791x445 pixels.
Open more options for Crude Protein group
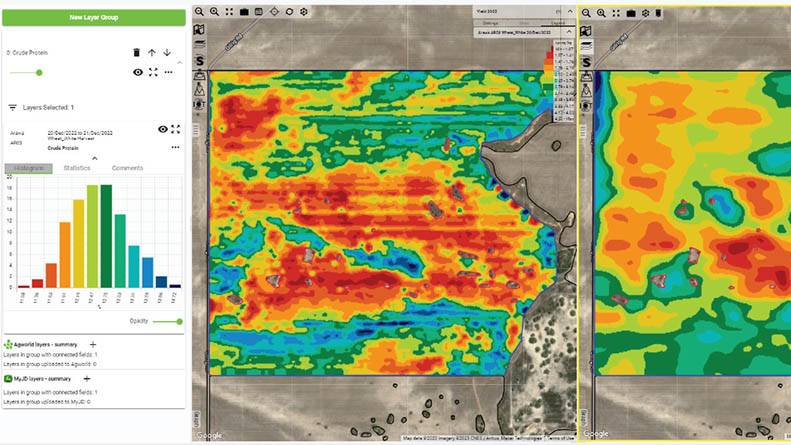[168, 72]
